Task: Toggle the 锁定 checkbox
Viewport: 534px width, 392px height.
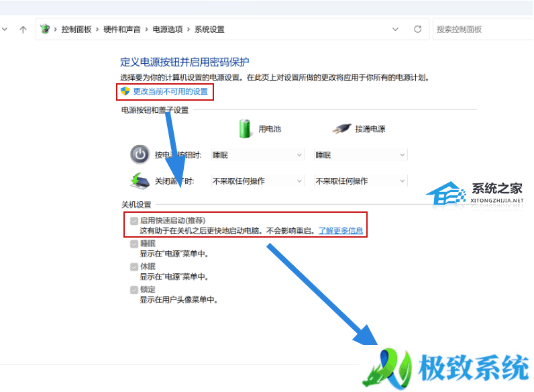Action: [134, 290]
